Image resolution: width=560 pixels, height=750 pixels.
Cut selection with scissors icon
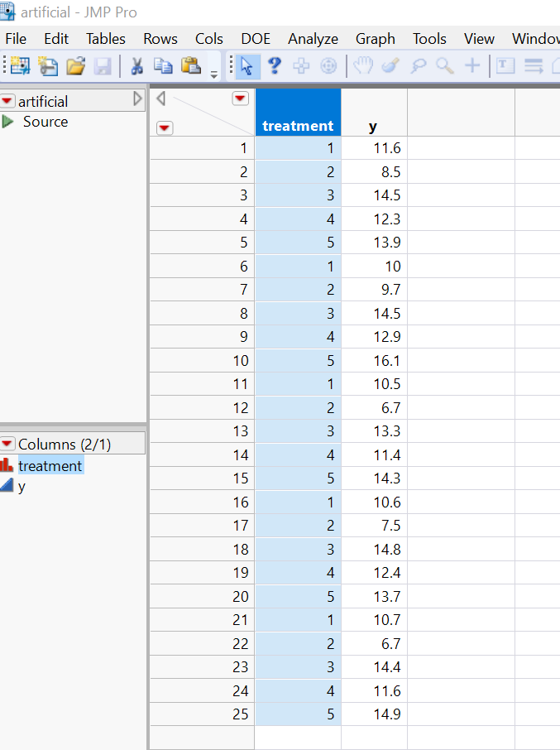137,66
